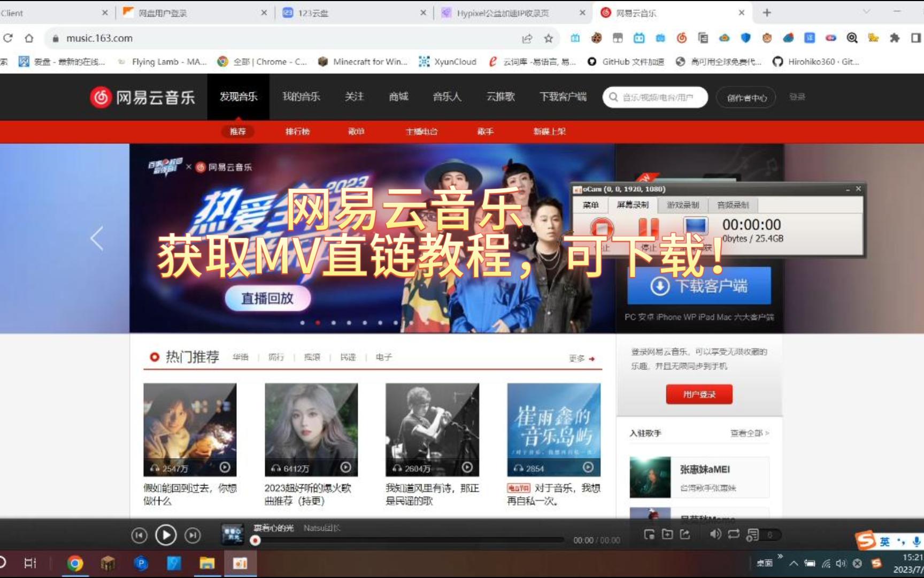
Task: Go to the 关注 tab
Action: [x=354, y=97]
